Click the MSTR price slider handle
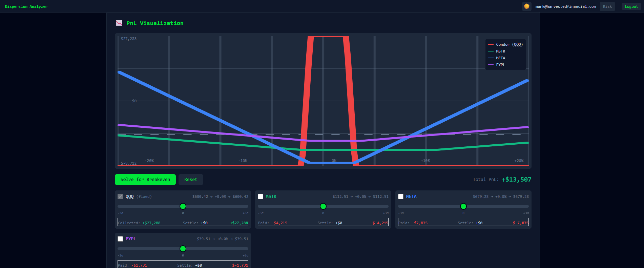 point(323,206)
